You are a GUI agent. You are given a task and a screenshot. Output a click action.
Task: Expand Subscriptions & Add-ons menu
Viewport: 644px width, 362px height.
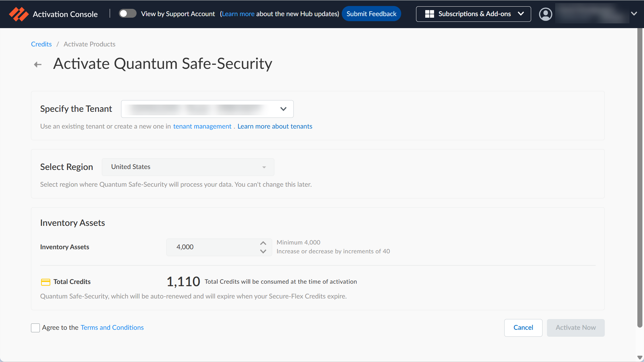click(473, 14)
